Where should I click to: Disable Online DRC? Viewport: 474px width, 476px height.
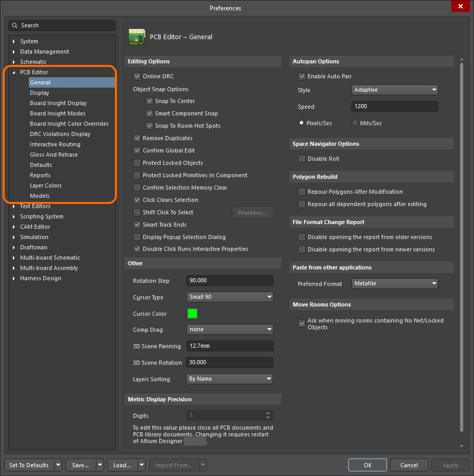137,75
